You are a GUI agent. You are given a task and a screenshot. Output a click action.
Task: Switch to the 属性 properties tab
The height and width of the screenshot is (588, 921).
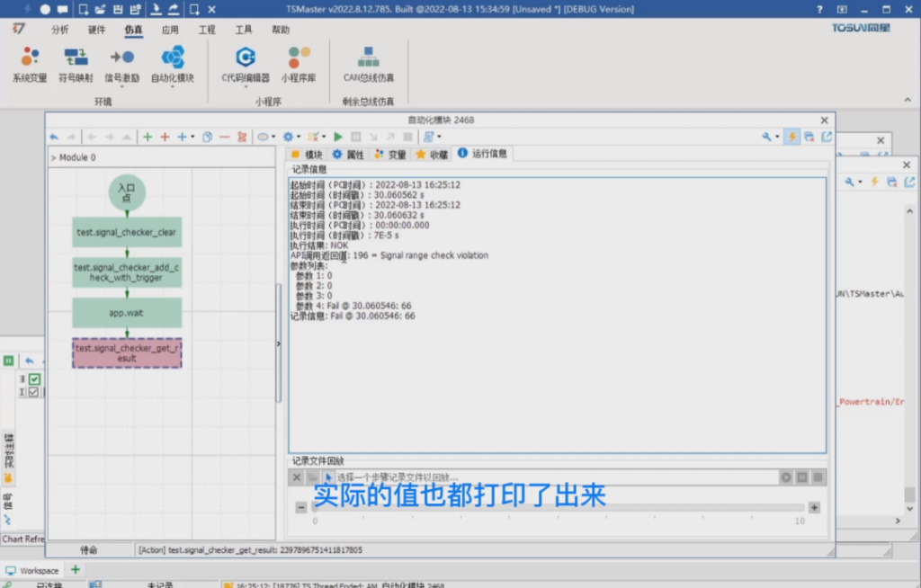(x=348, y=155)
